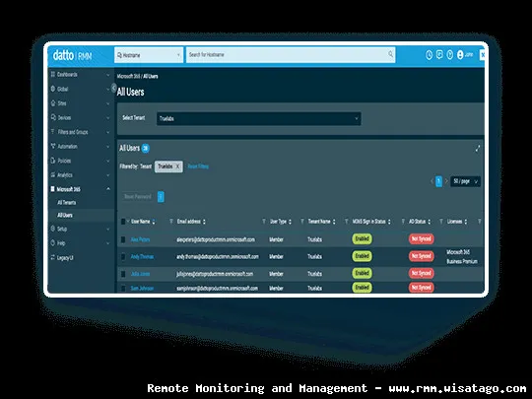Select All Tenants under Microsoft 365
Screen dimensions: 532x399
coord(67,203)
